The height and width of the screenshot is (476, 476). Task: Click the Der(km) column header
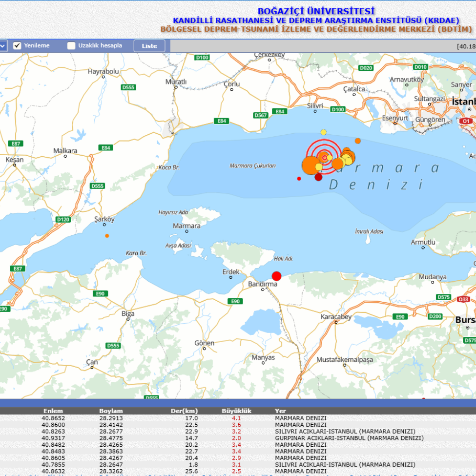[184, 411]
